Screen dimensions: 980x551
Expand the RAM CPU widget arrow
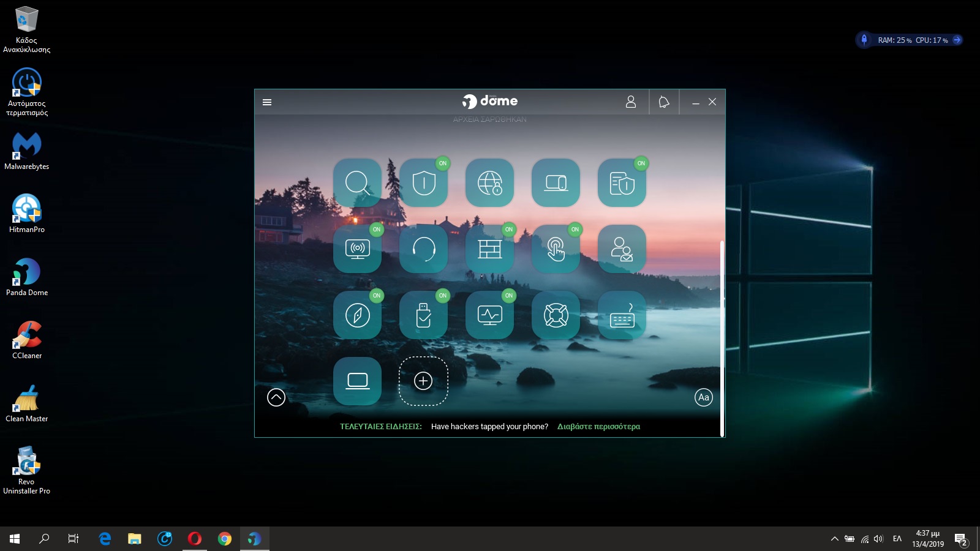[x=957, y=40]
